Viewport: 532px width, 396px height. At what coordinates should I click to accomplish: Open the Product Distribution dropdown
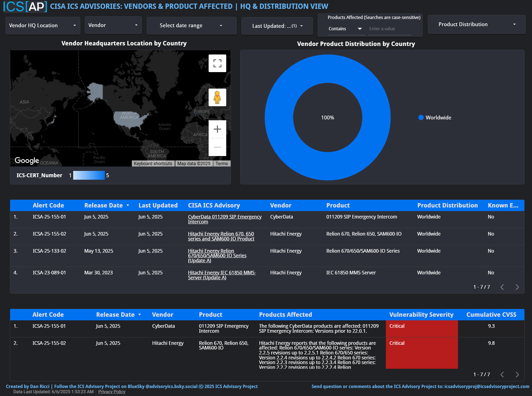click(x=477, y=24)
